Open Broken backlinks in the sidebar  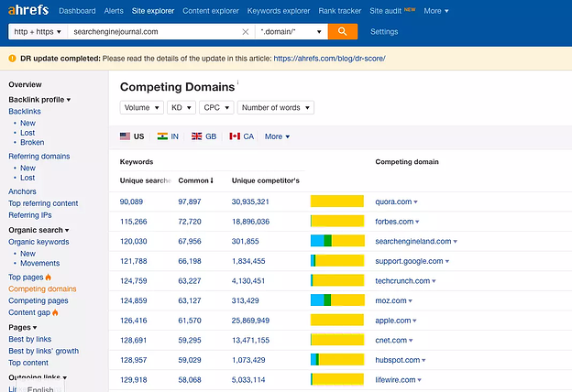click(32, 142)
